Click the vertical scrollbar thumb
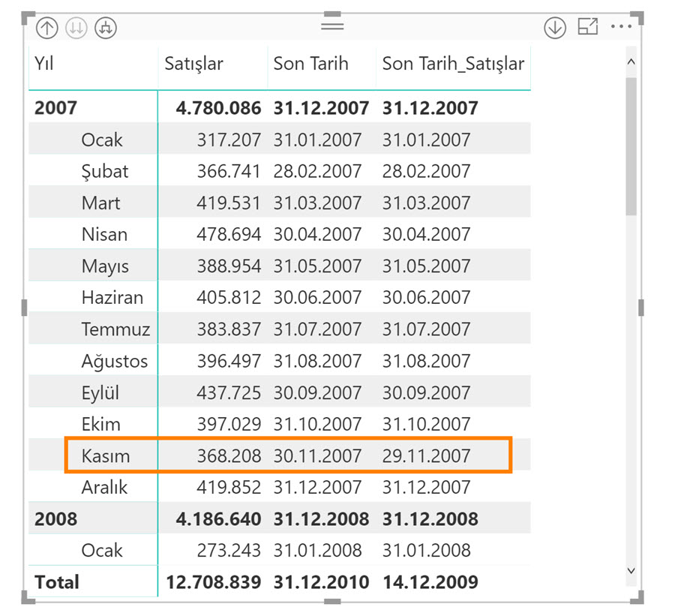 click(631, 146)
